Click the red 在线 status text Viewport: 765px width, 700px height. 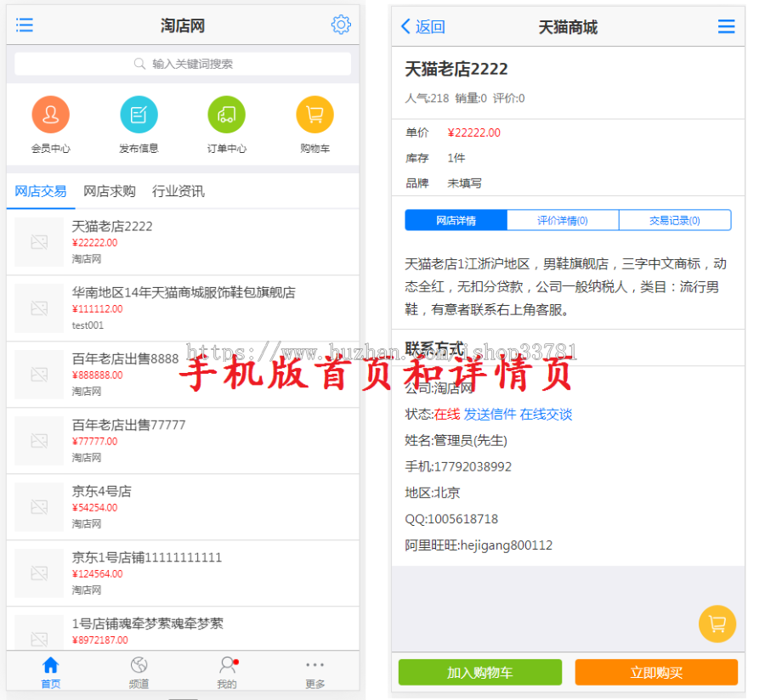447,415
